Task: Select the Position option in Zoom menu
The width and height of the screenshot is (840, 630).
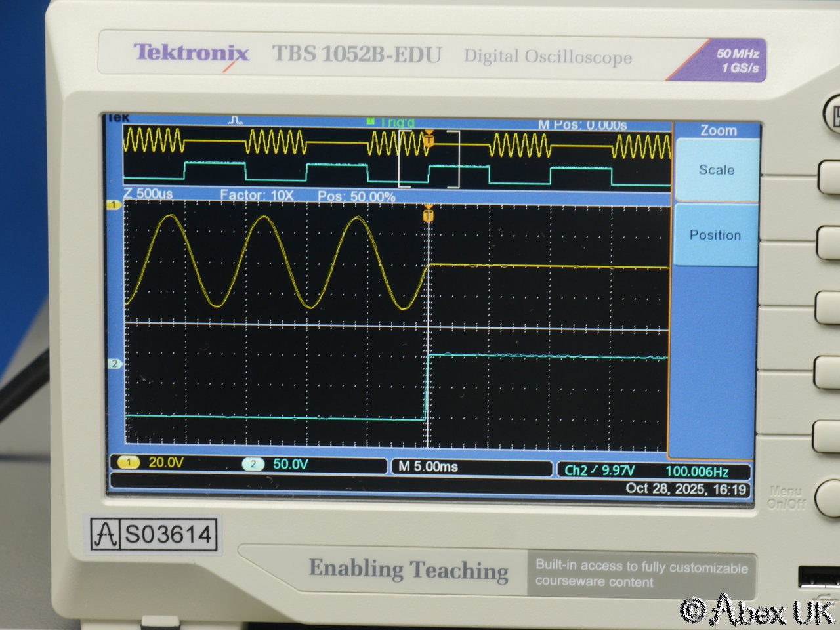Action: 715,235
